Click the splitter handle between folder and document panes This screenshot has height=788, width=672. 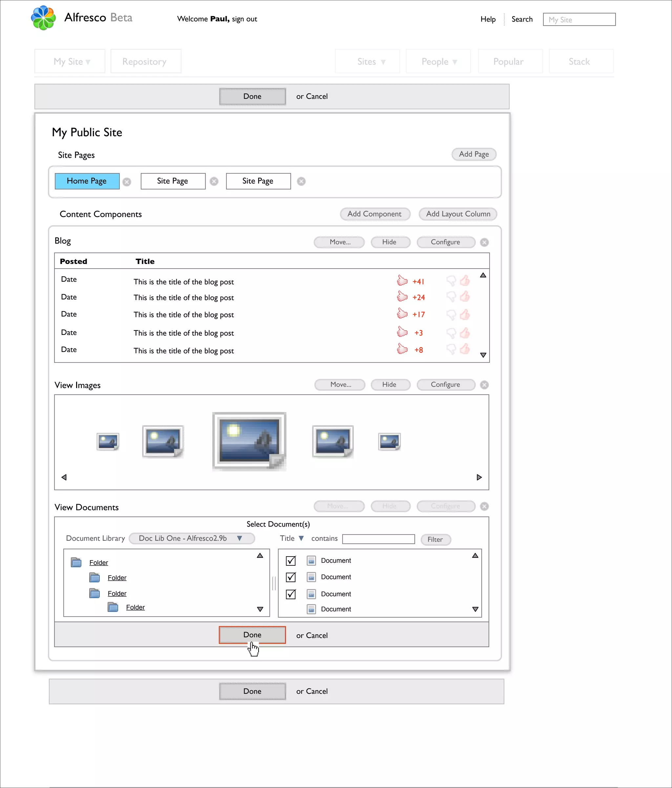coord(274,583)
